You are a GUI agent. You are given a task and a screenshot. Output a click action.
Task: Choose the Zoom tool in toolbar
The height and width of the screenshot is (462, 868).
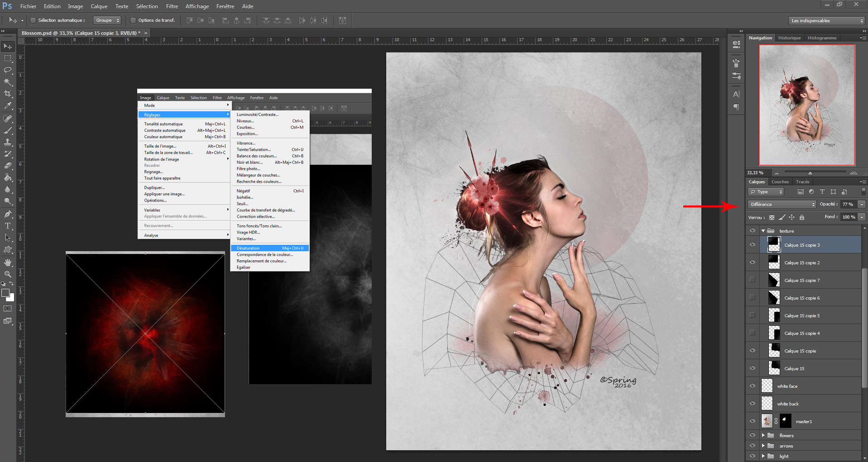pyautogui.click(x=8, y=274)
